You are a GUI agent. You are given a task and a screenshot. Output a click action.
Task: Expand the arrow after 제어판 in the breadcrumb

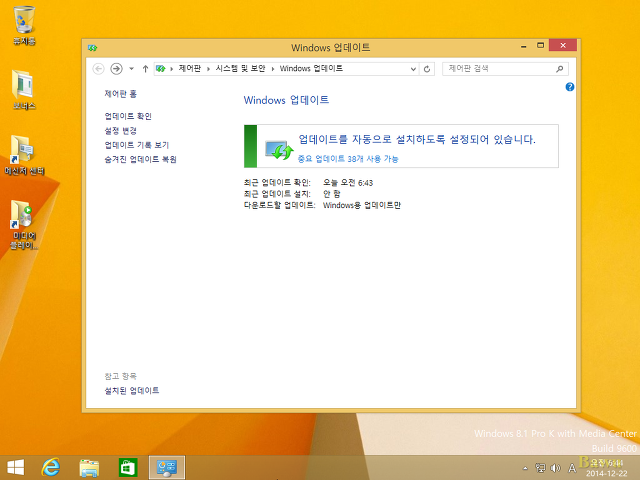(x=208, y=69)
